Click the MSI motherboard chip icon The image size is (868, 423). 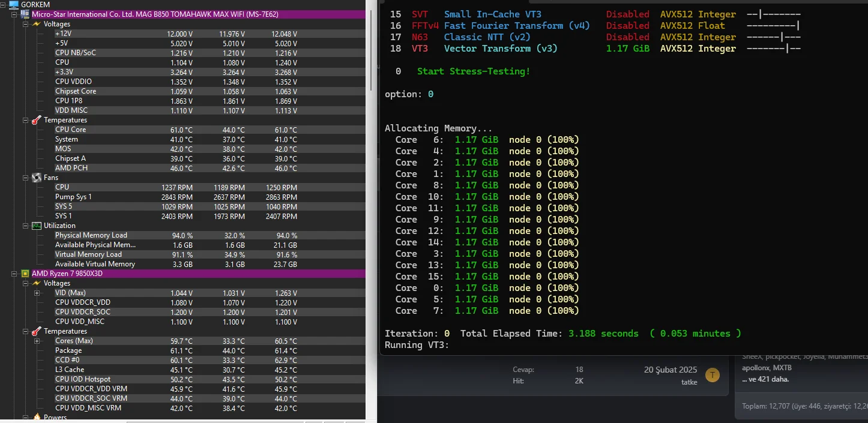(26, 14)
